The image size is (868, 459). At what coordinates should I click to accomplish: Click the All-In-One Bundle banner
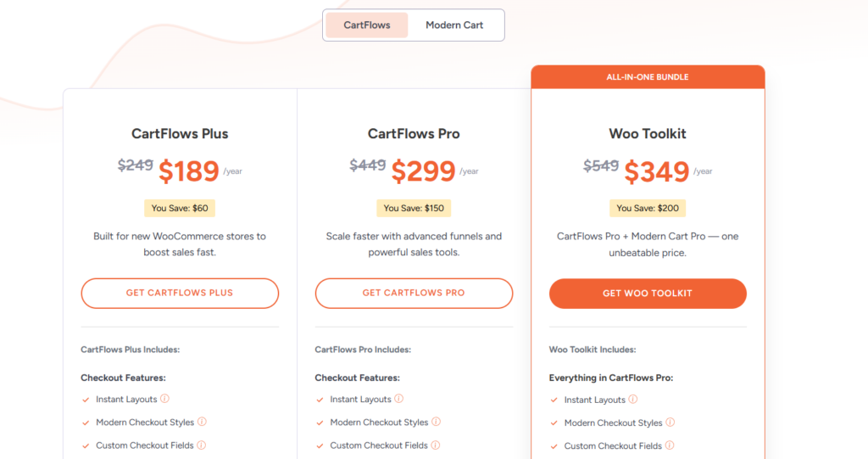pyautogui.click(x=648, y=77)
